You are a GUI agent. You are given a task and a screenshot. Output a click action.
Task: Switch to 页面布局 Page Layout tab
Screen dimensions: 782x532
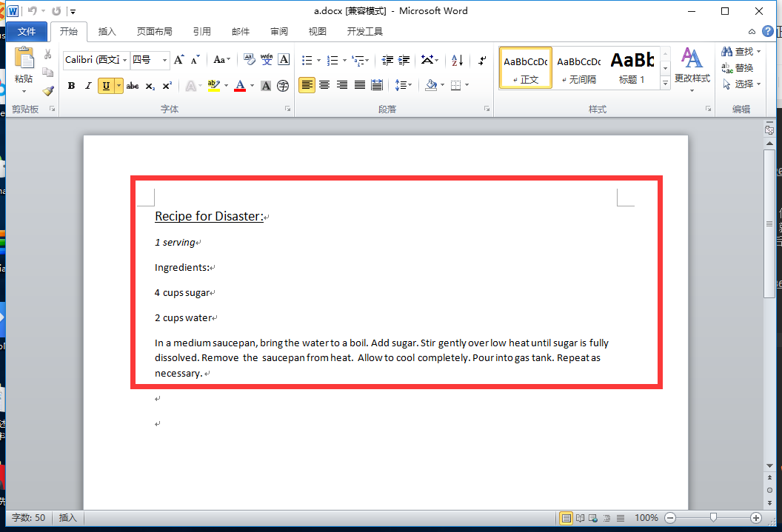[154, 32]
